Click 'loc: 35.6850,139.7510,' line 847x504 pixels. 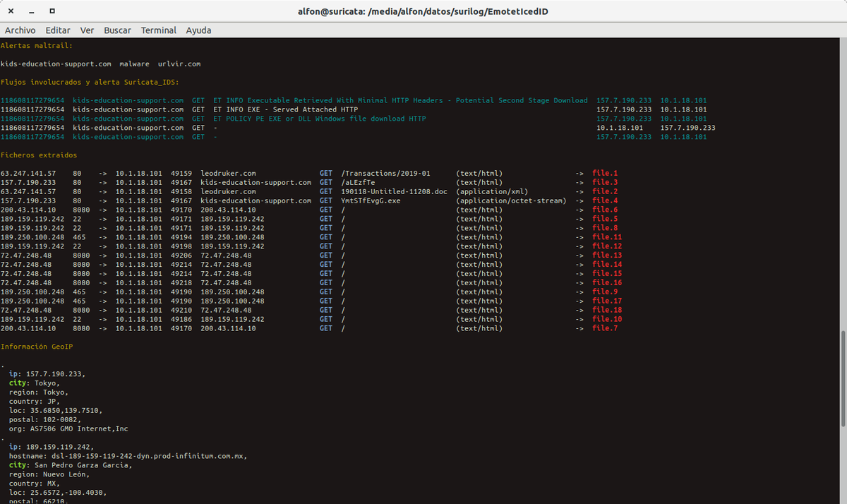click(x=56, y=411)
